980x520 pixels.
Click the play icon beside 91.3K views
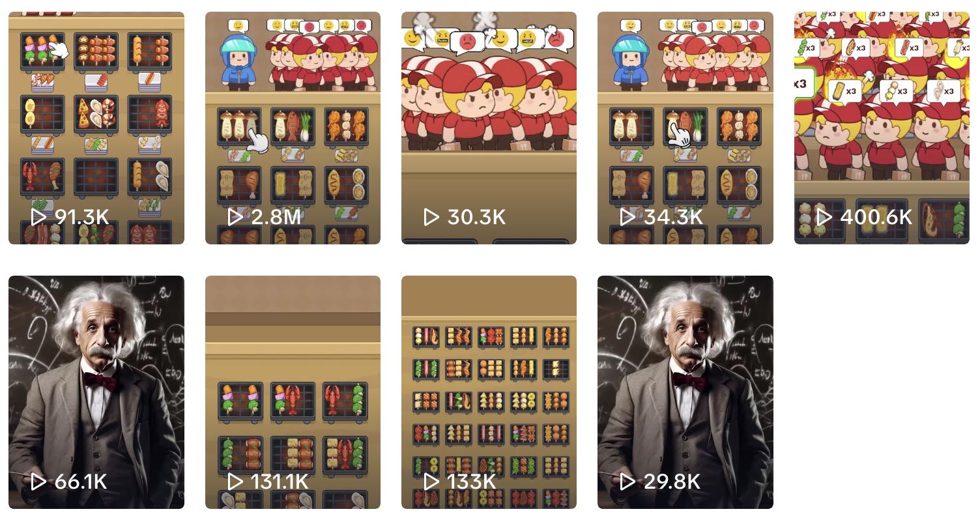(x=38, y=217)
